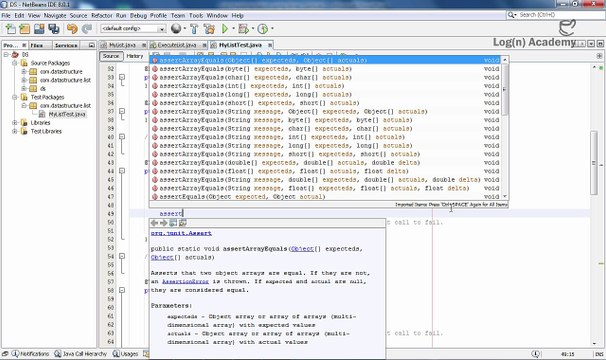Click the Redo arrow icon
This screenshot has width=606, height=360.
(x=87, y=29)
